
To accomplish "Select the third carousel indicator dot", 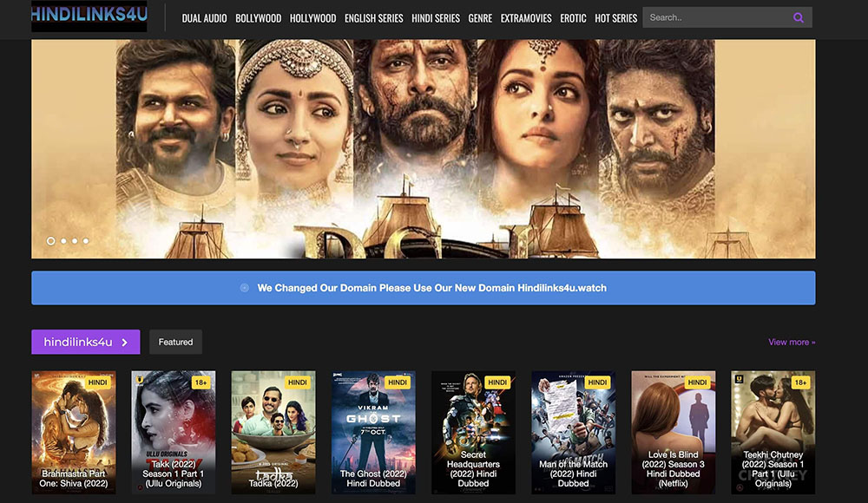I will [x=75, y=241].
